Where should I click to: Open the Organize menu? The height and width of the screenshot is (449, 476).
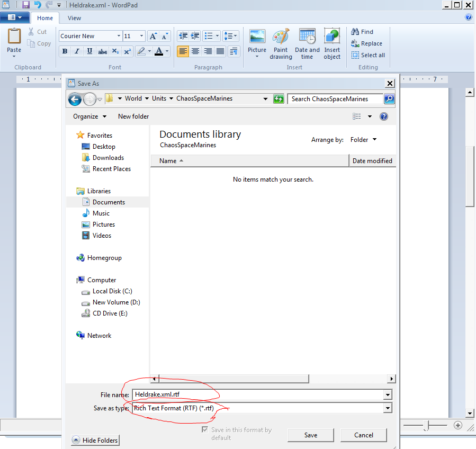pyautogui.click(x=89, y=116)
